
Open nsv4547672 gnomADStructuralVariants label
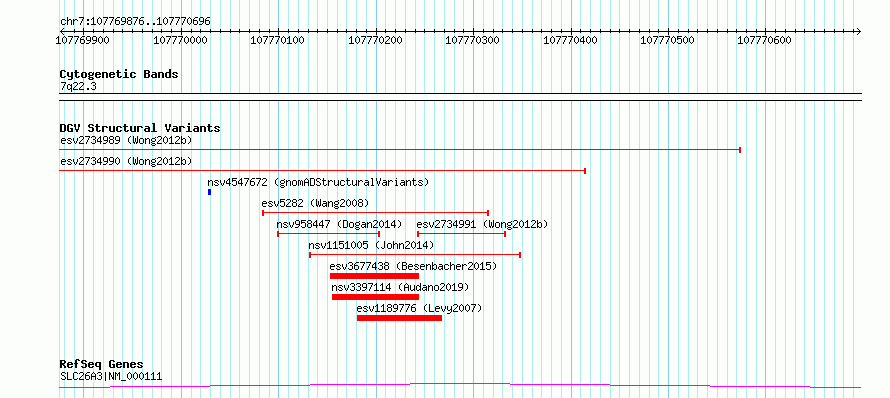tap(318, 182)
